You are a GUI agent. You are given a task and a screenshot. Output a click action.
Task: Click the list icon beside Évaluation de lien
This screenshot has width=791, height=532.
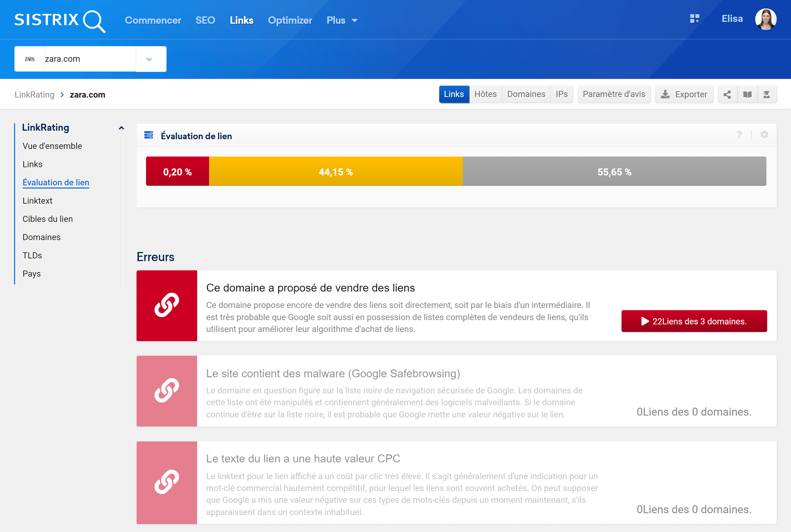point(149,135)
